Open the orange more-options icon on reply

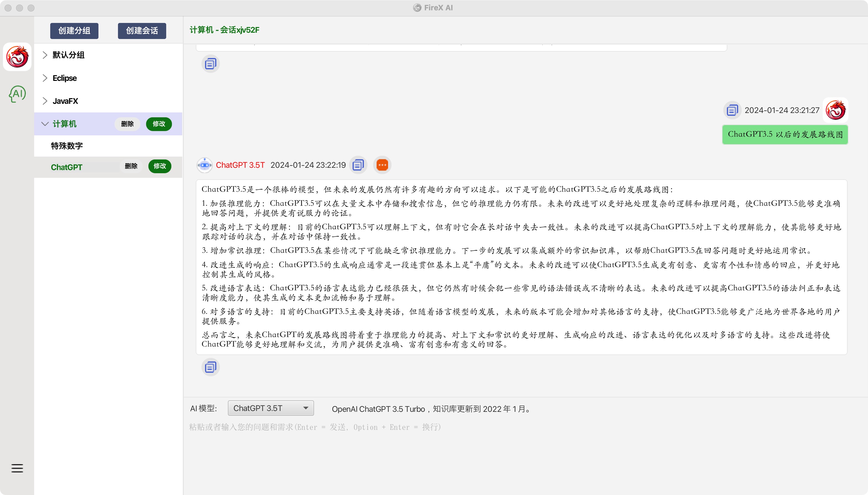pyautogui.click(x=382, y=165)
